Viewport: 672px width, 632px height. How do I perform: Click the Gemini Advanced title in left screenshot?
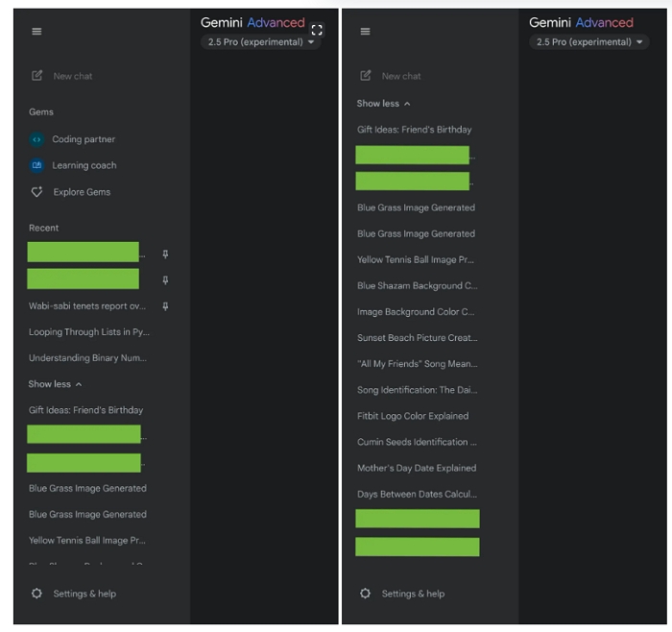click(x=252, y=22)
